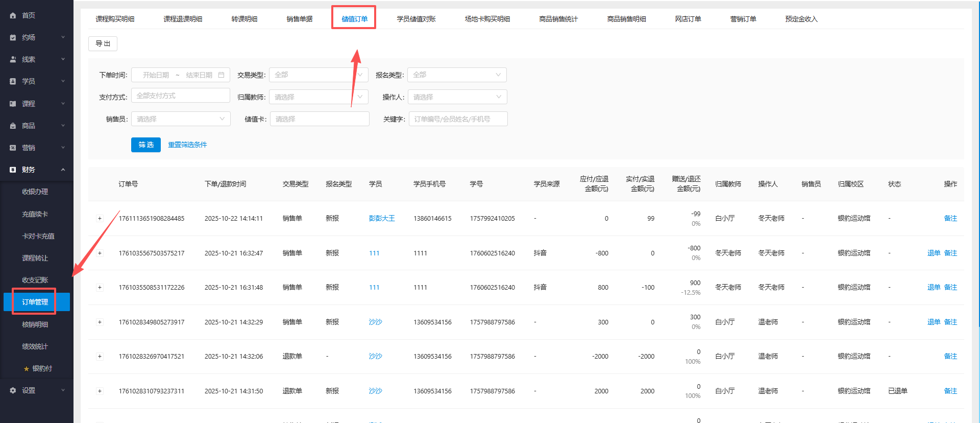Switch to 预定金收入 tab

pyautogui.click(x=801, y=19)
